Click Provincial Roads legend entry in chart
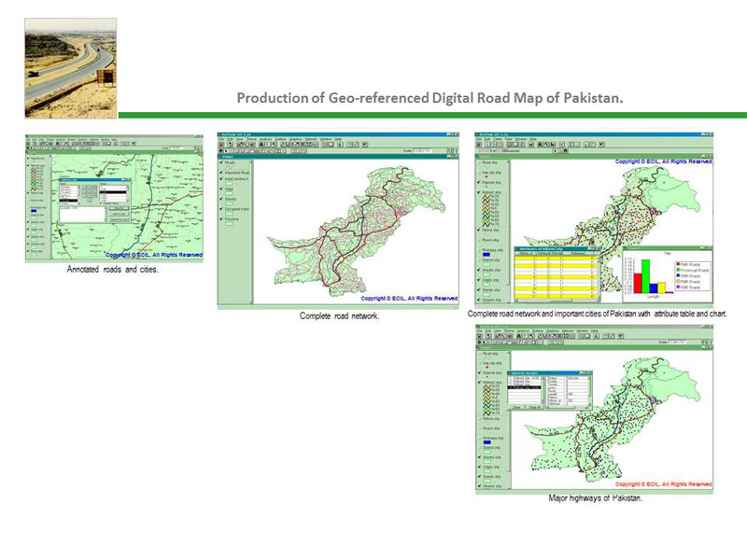Viewport: 747px width, 560px height. (x=693, y=270)
